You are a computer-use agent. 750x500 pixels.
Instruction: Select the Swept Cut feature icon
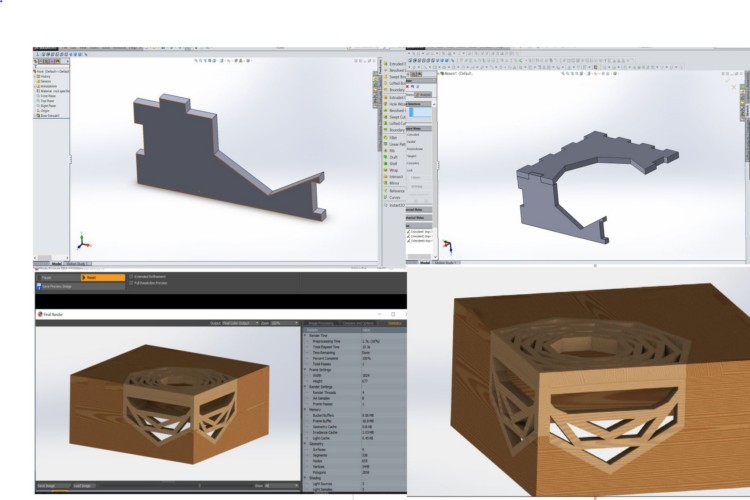click(x=386, y=117)
